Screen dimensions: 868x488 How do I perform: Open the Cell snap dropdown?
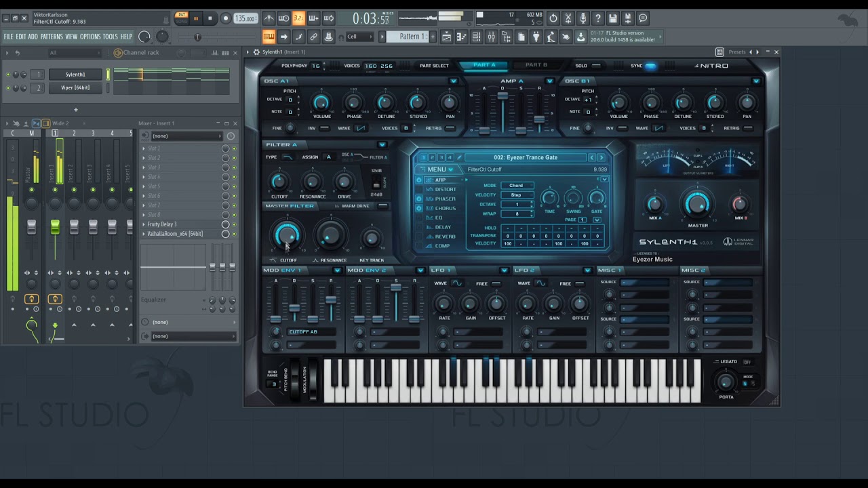coord(361,37)
